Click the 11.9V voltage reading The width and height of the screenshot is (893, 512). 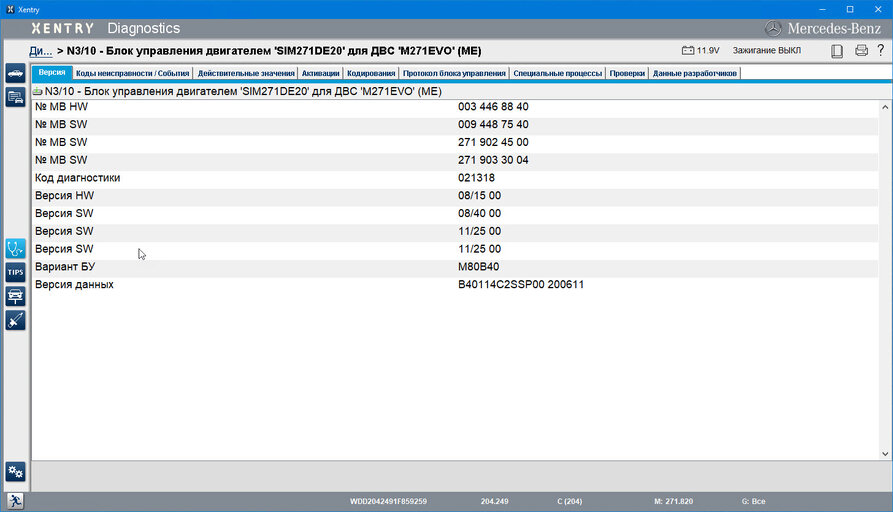point(708,51)
